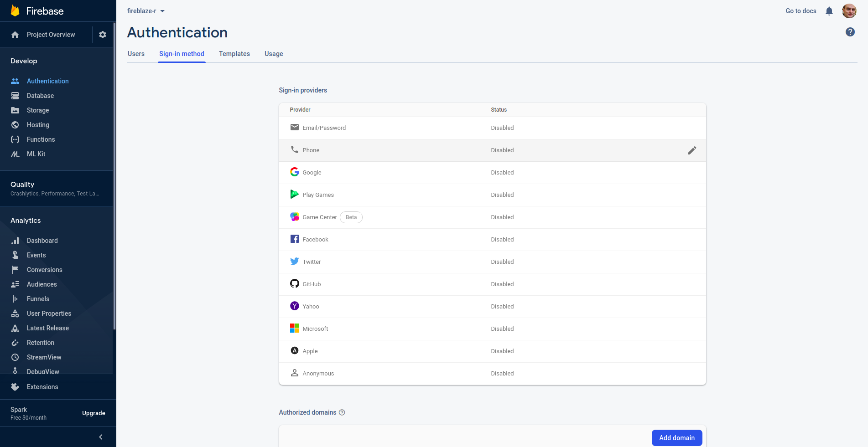This screenshot has height=447, width=868.
Task: Click the Disabled status for Apple
Action: pyautogui.click(x=502, y=351)
